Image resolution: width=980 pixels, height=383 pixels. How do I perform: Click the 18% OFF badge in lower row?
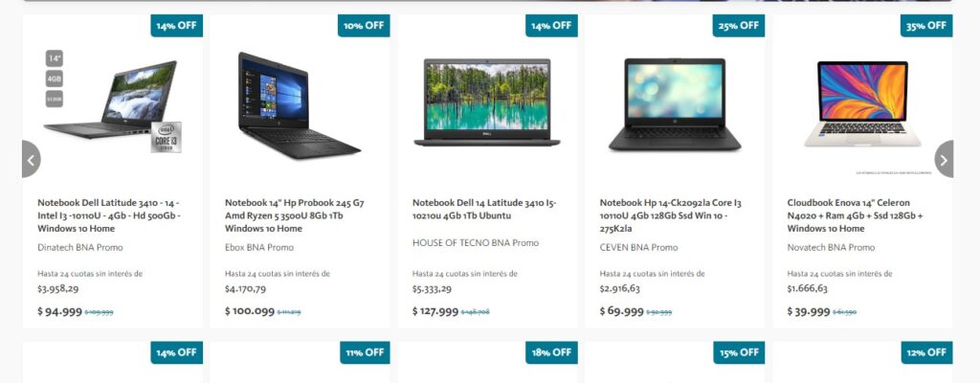(x=551, y=352)
